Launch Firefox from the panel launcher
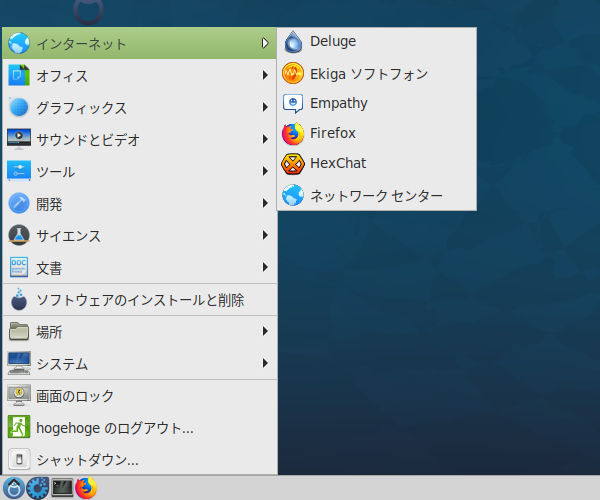Screen dimensions: 600x500 (x=86, y=488)
